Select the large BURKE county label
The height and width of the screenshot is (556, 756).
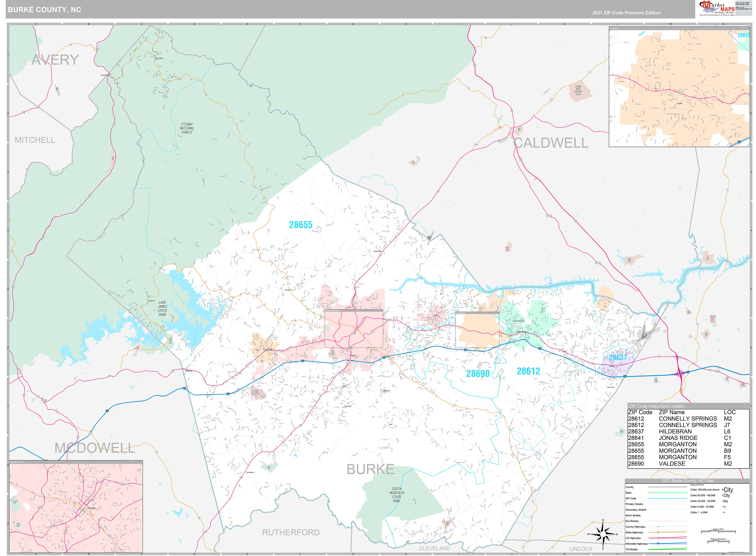(370, 469)
